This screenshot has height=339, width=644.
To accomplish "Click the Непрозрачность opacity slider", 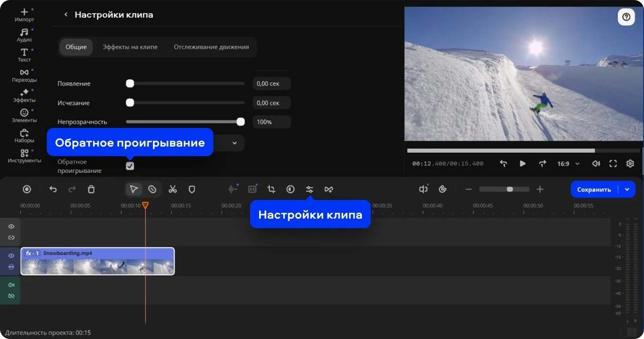I will coord(185,122).
